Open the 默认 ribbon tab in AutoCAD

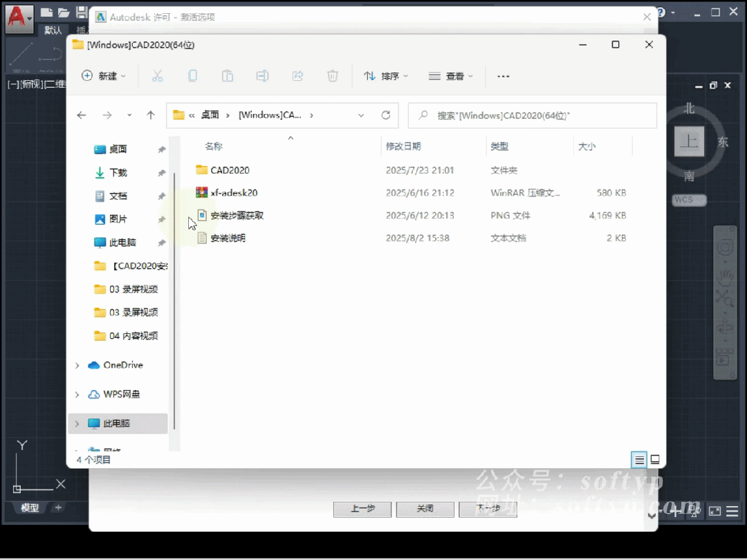tap(53, 30)
